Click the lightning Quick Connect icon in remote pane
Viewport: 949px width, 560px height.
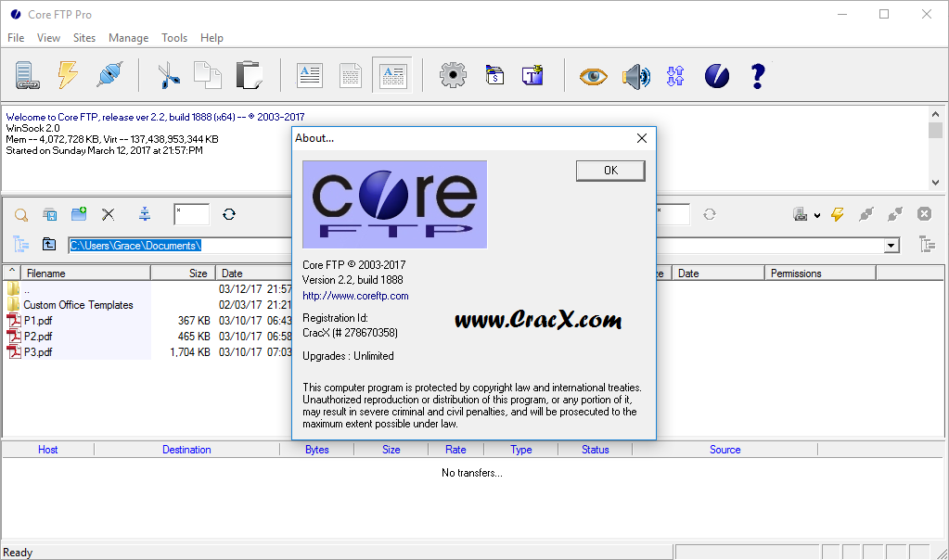tap(838, 214)
